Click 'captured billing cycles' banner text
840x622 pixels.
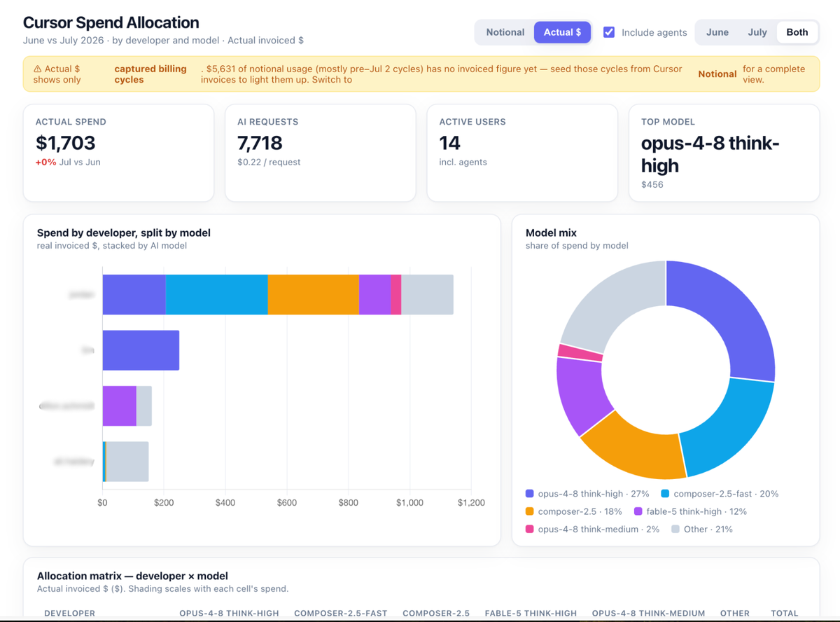coord(150,74)
